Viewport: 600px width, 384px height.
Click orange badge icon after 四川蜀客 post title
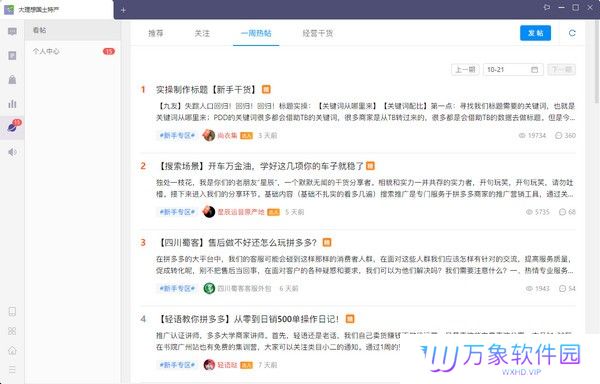(x=327, y=242)
